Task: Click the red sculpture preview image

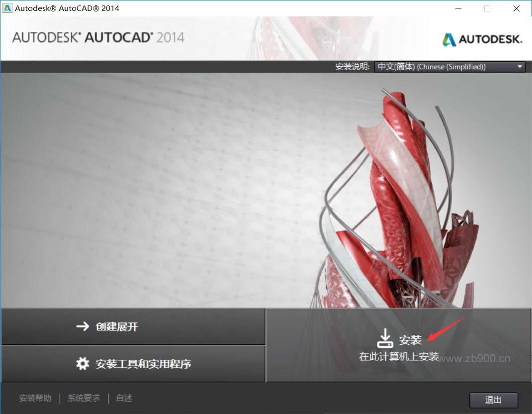Action: point(398,199)
